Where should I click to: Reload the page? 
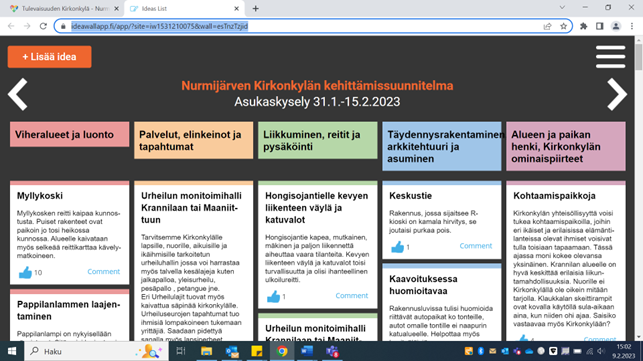coord(43,26)
